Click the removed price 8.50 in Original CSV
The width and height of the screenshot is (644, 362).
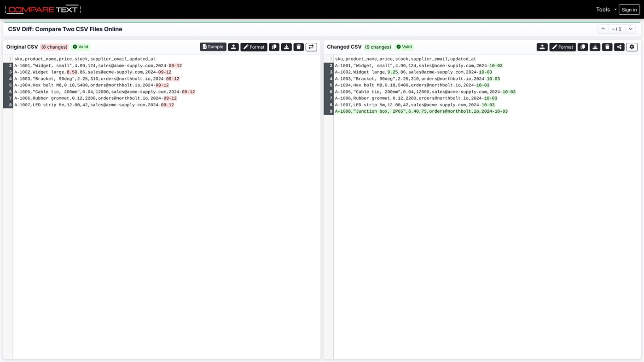point(72,72)
